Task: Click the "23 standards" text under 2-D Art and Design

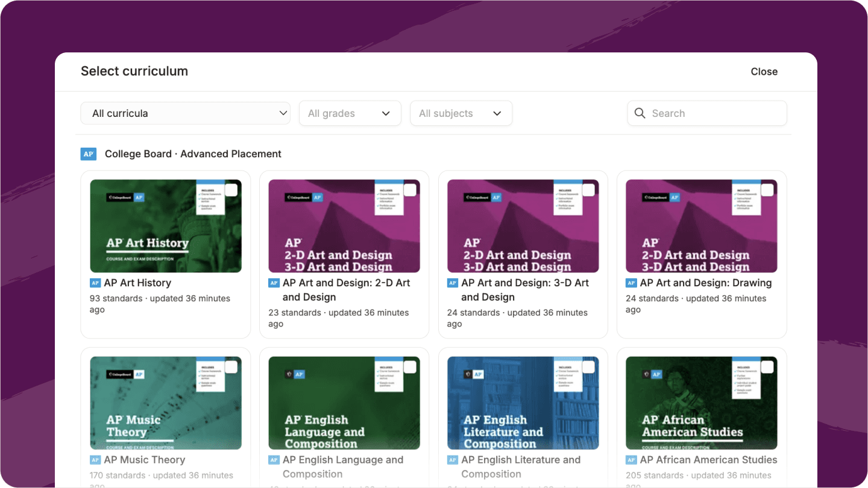Action: click(x=295, y=313)
